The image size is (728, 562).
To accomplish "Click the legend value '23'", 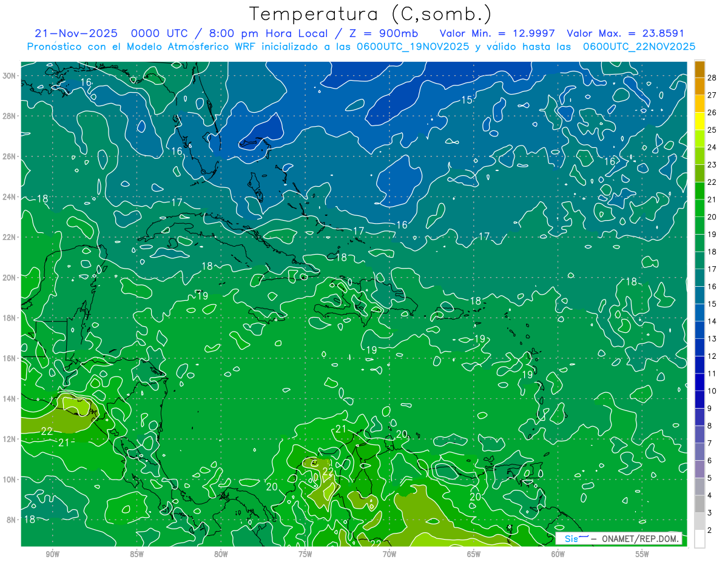I will click(712, 164).
